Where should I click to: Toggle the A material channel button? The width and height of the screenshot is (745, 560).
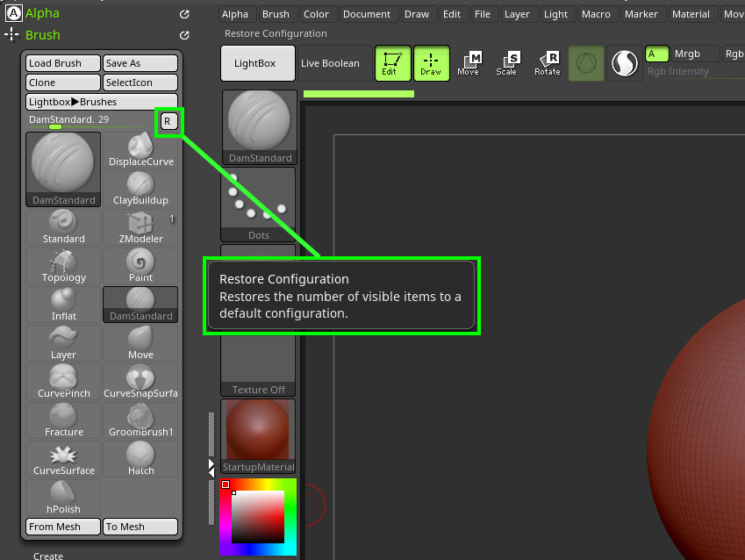[657, 54]
